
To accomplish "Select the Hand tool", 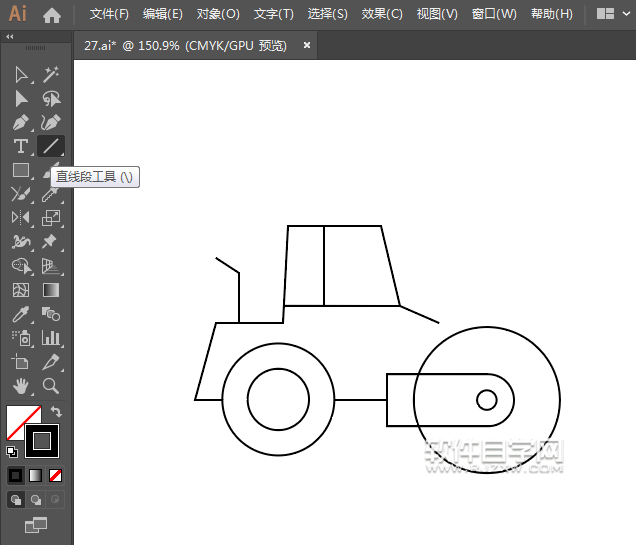I will [x=21, y=385].
